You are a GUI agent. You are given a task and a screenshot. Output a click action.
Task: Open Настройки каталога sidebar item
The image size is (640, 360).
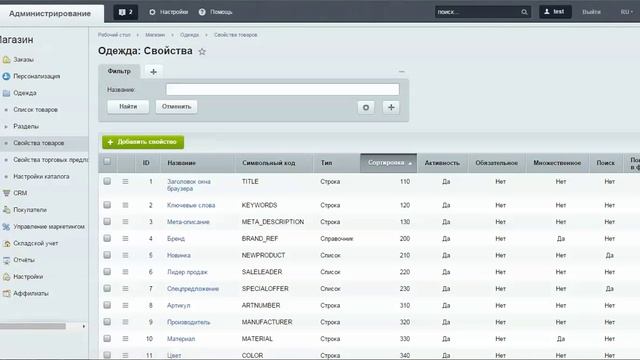point(41,177)
